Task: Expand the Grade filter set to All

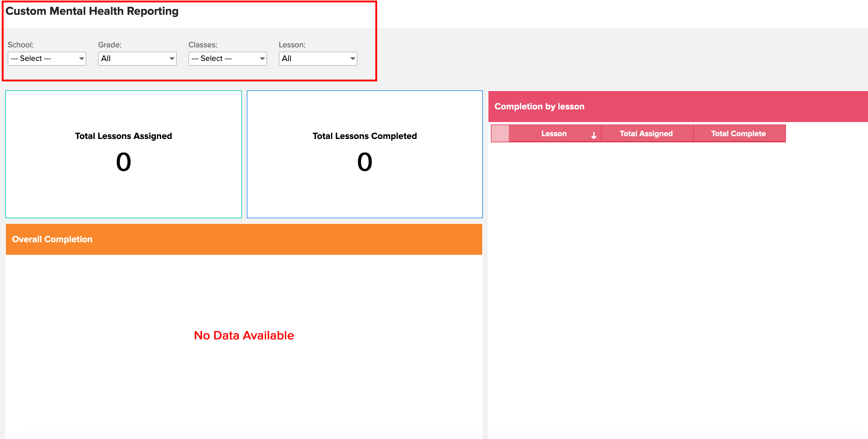Action: pos(137,59)
